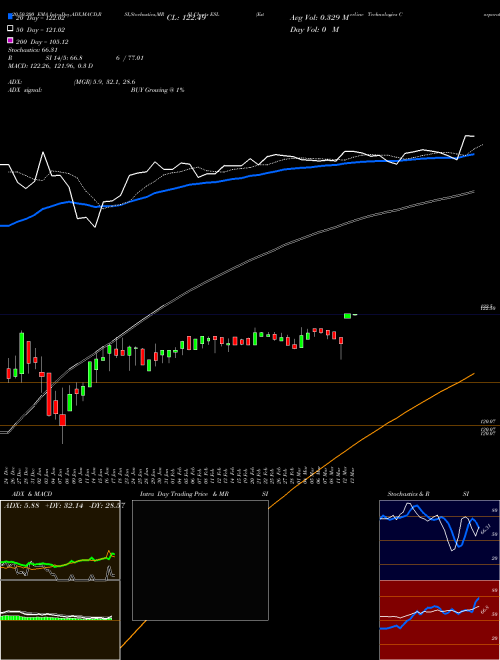500x660 pixels.
Task: Open the red RSI mini chart
Action: 439,620
